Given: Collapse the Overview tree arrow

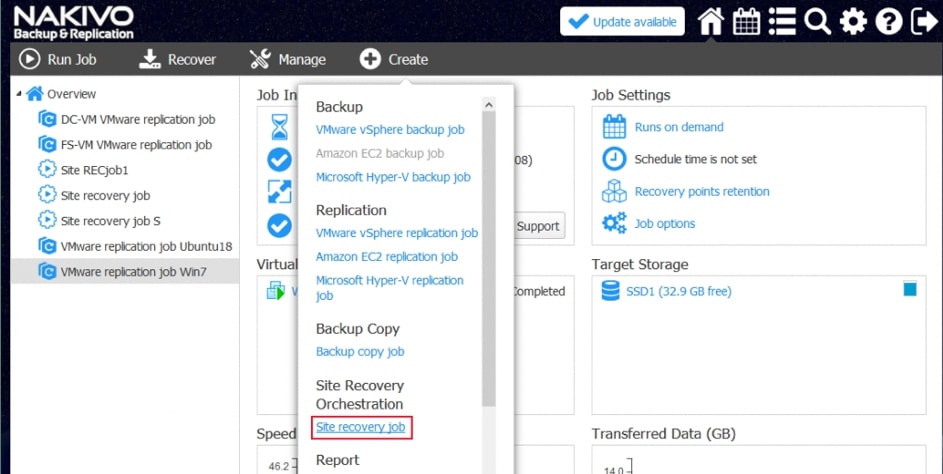Looking at the screenshot, I should [18, 94].
